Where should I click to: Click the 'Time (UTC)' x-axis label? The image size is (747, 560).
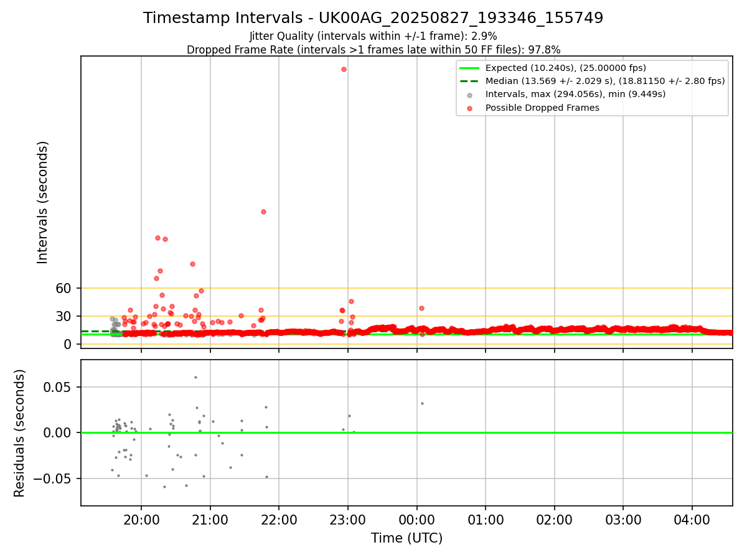click(406, 538)
